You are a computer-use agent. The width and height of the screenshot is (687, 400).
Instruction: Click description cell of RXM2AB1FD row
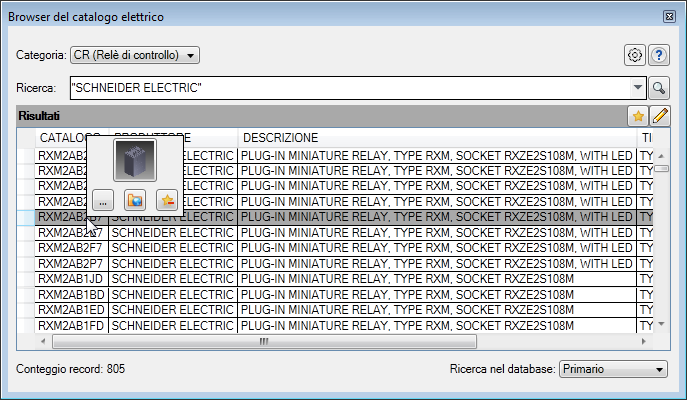pyautogui.click(x=437, y=326)
